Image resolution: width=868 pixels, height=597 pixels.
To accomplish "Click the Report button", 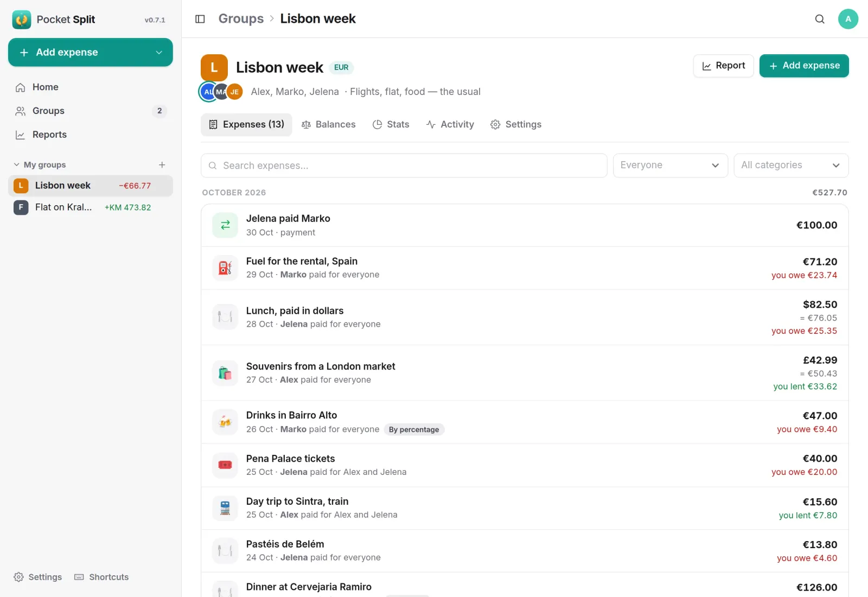I will click(x=724, y=66).
